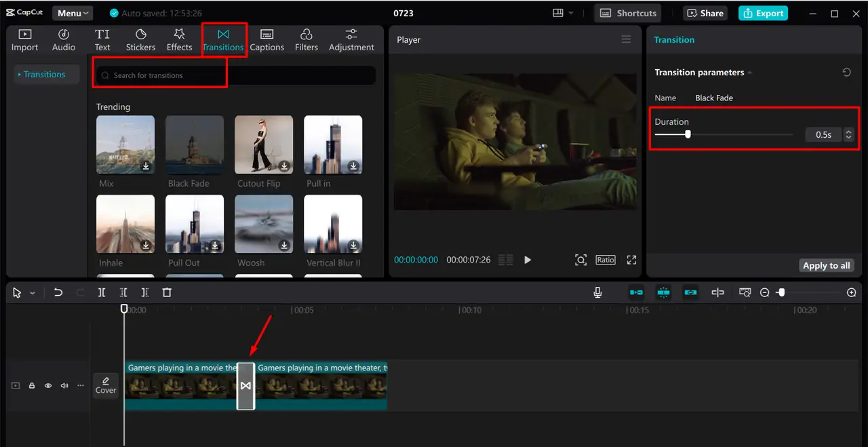Switch to the Captions tab
The image size is (868, 447).
coord(267,39)
